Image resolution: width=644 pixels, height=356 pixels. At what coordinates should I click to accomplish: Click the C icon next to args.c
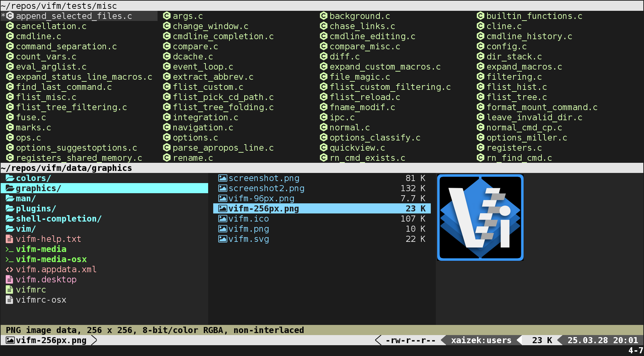click(167, 16)
